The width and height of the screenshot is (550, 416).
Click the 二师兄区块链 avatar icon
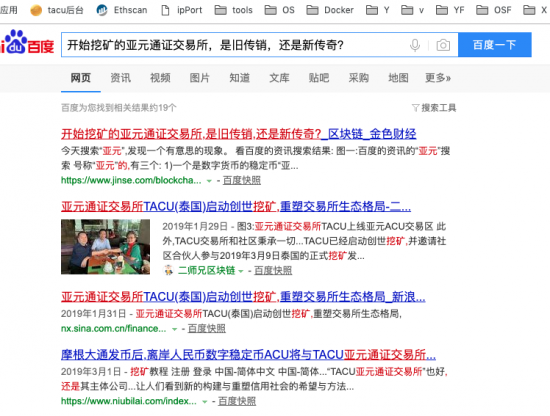[x=169, y=270]
